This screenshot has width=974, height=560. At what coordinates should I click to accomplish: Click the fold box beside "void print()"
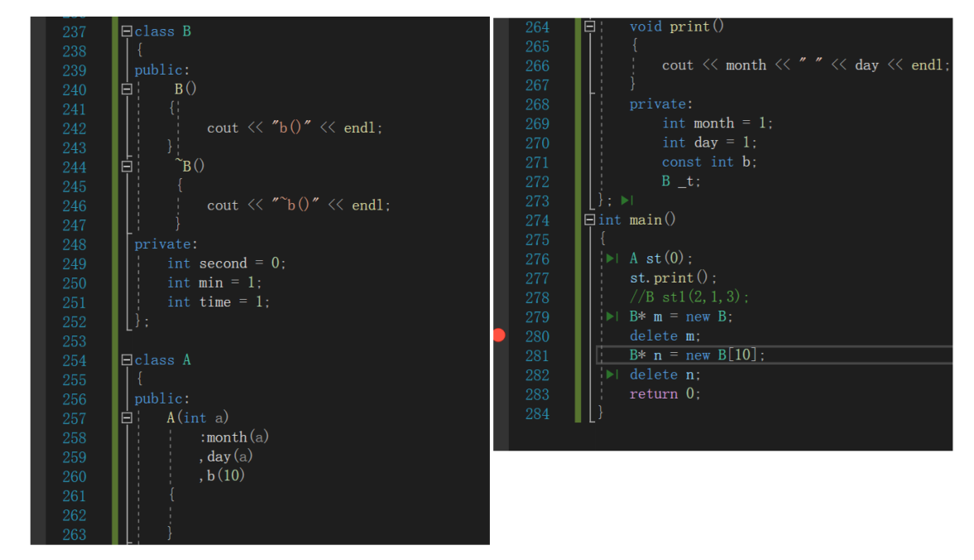[589, 26]
